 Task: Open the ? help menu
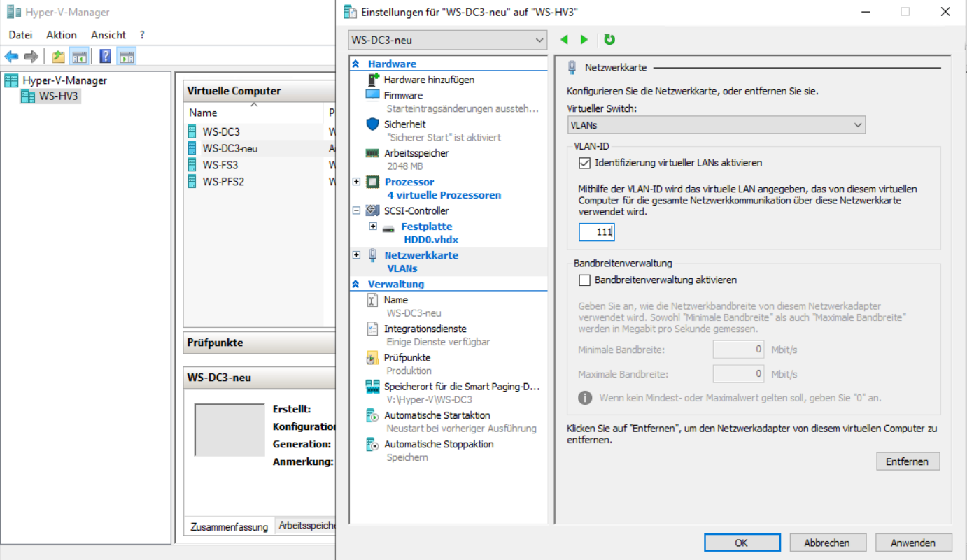click(142, 34)
